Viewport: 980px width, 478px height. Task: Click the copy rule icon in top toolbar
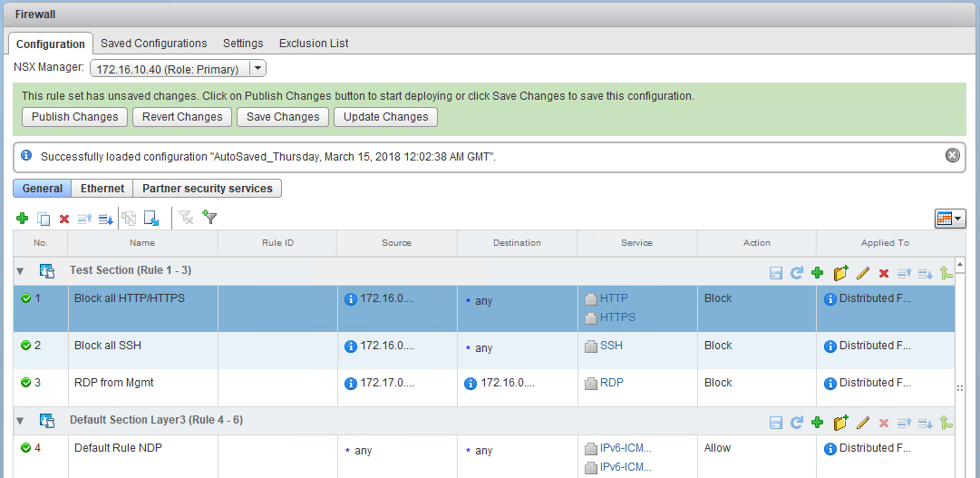point(43,219)
